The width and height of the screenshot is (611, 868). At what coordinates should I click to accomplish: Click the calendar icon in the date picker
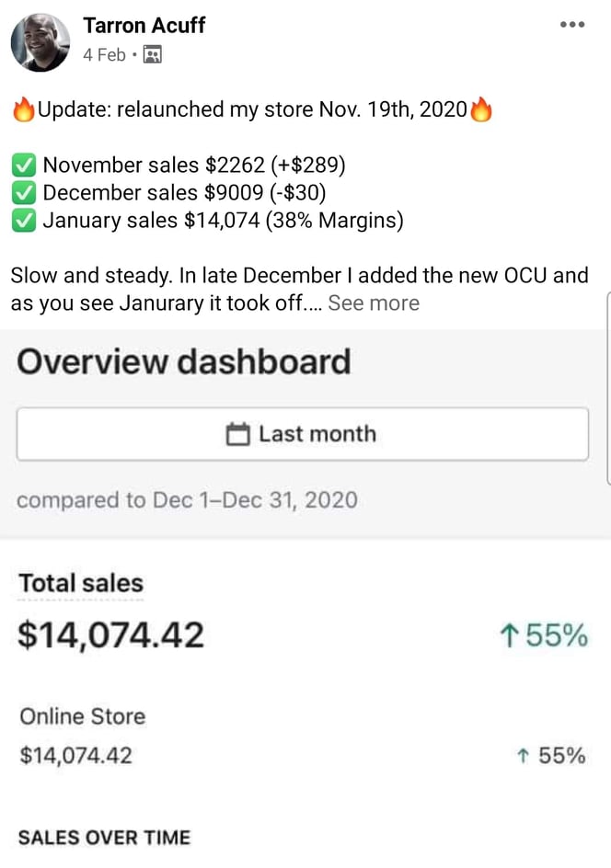(238, 435)
